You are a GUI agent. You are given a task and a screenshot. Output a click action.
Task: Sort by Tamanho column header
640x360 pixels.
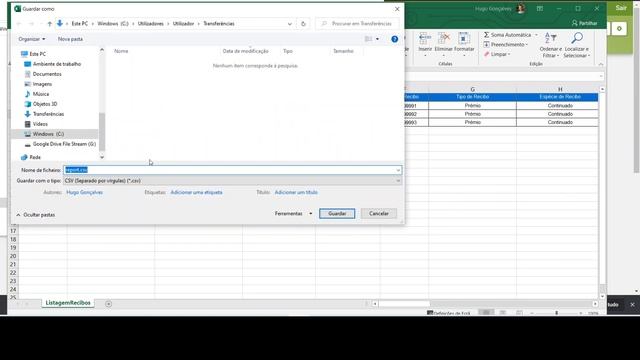pyautogui.click(x=343, y=51)
